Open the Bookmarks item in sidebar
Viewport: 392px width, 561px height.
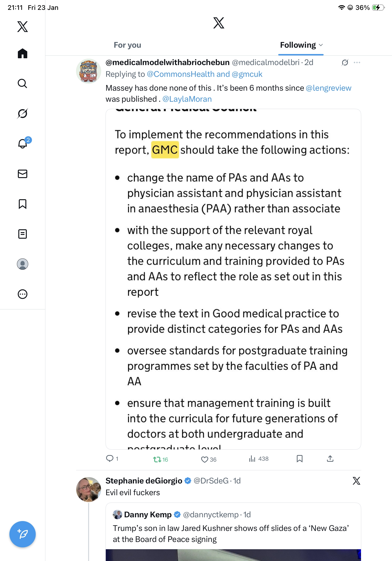(23, 204)
